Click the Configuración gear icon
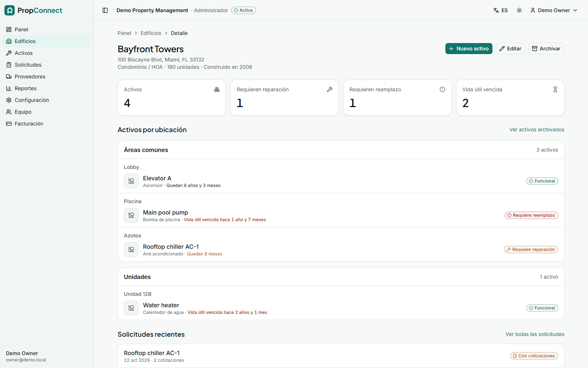 pos(9,100)
